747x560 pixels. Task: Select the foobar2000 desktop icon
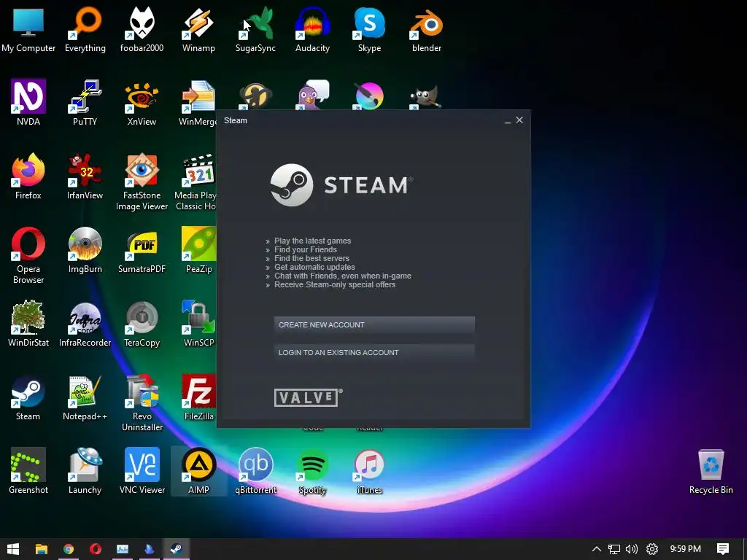coord(142,29)
